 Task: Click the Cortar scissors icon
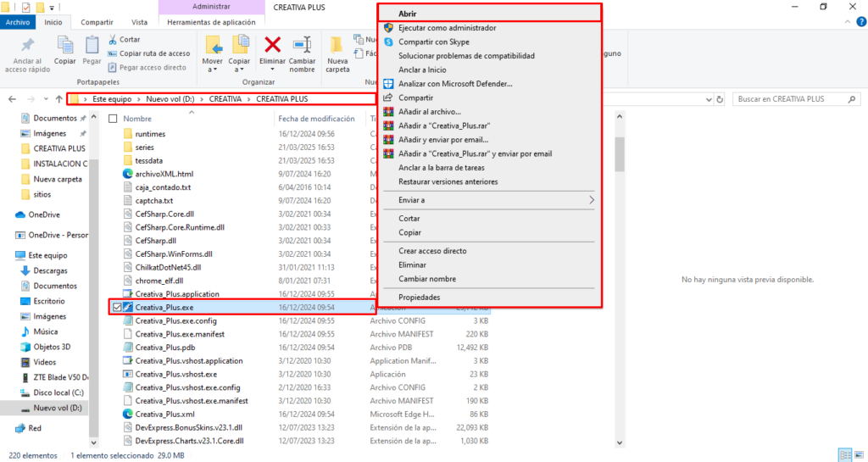(113, 39)
